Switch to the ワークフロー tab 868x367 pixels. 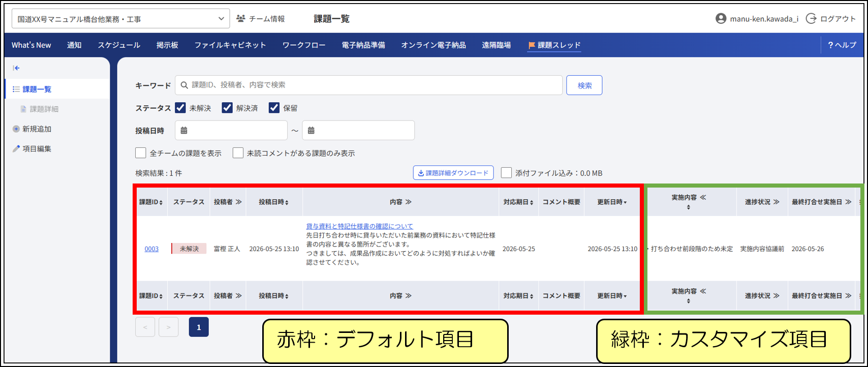[304, 45]
